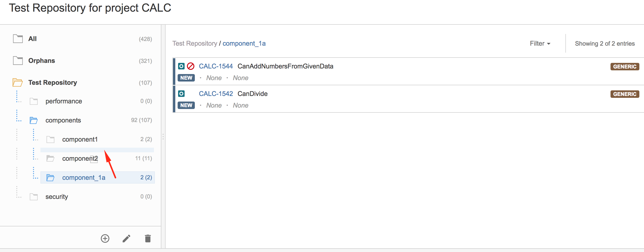Click the panel splitter handle dots
Viewport: 644px width, 252px height.
pyautogui.click(x=163, y=137)
